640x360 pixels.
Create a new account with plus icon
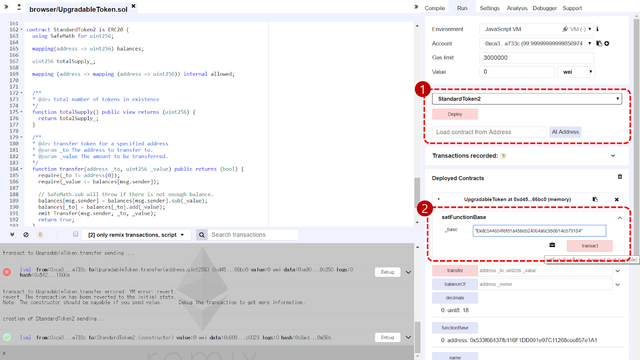607,43
